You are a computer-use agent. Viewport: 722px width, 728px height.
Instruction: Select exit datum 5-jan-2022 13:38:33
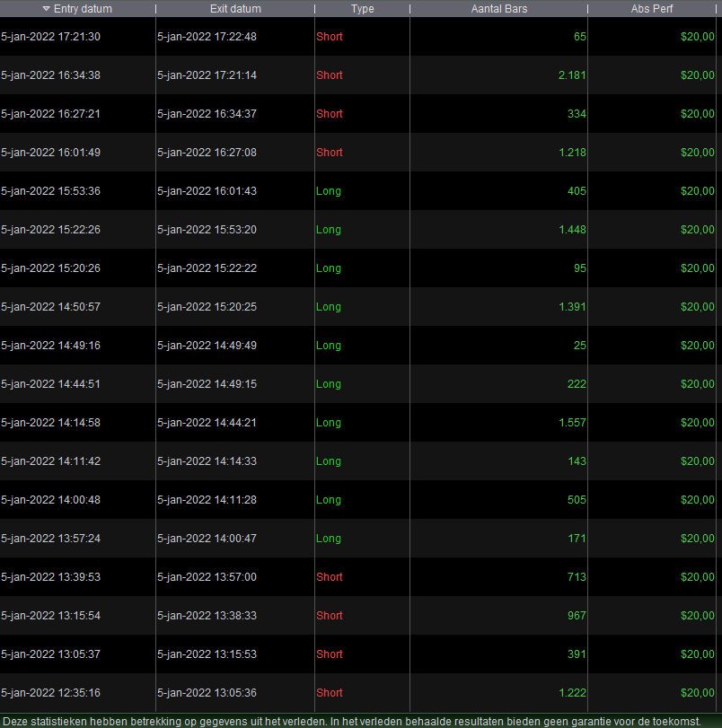[x=207, y=615]
